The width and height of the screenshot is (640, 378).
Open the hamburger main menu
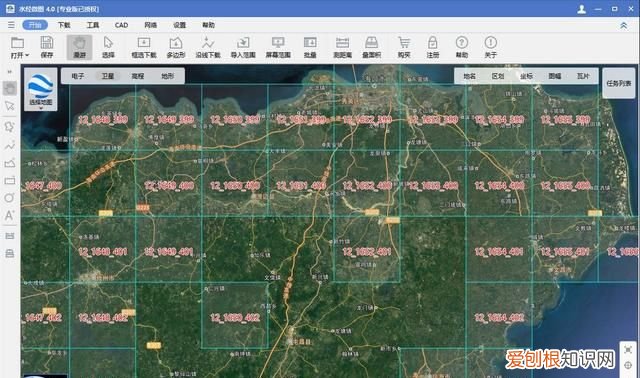click(x=11, y=25)
